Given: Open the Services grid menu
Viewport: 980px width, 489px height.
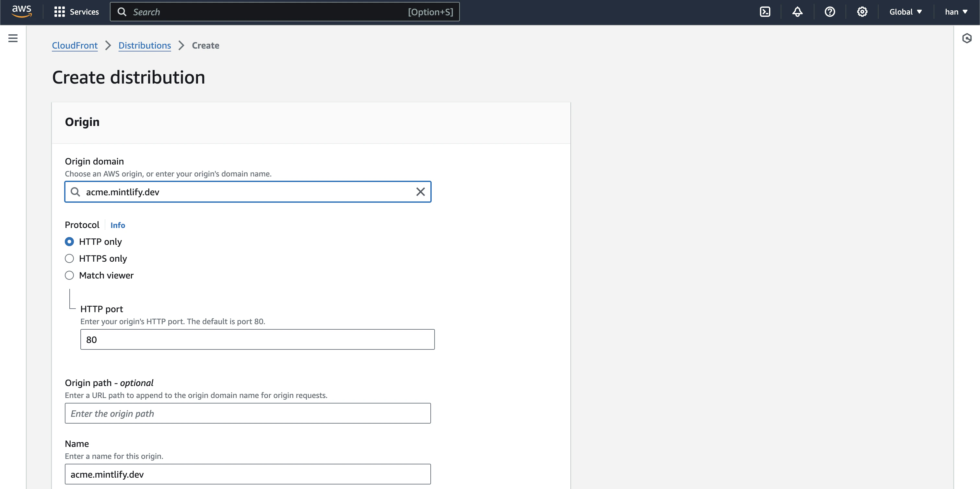Looking at the screenshot, I should (76, 12).
